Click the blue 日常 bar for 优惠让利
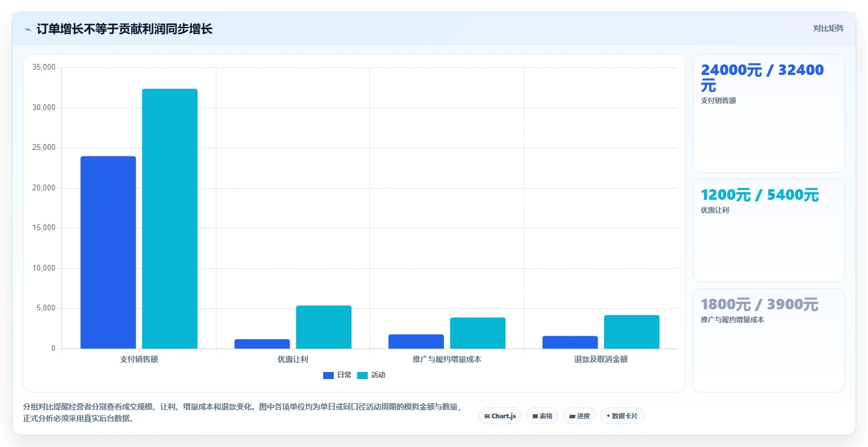The image size is (868, 447). coord(262,344)
